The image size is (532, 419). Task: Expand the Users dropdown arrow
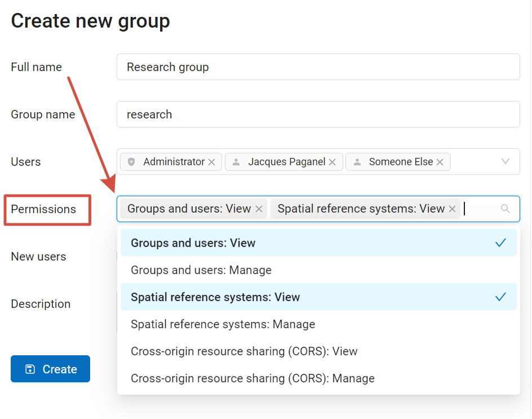[x=506, y=161]
